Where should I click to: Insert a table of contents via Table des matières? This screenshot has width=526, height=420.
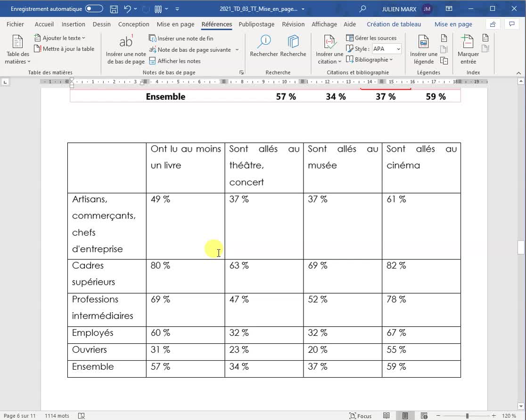click(17, 49)
